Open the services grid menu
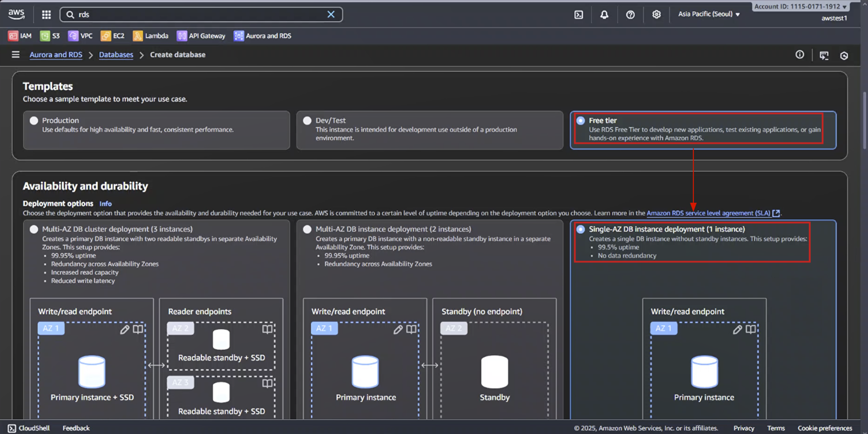Viewport: 868px width, 434px height. pos(46,14)
